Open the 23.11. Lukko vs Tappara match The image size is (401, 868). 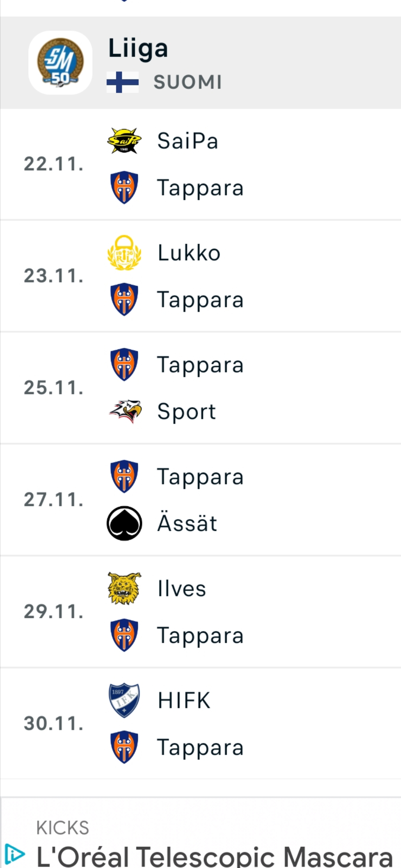click(200, 276)
